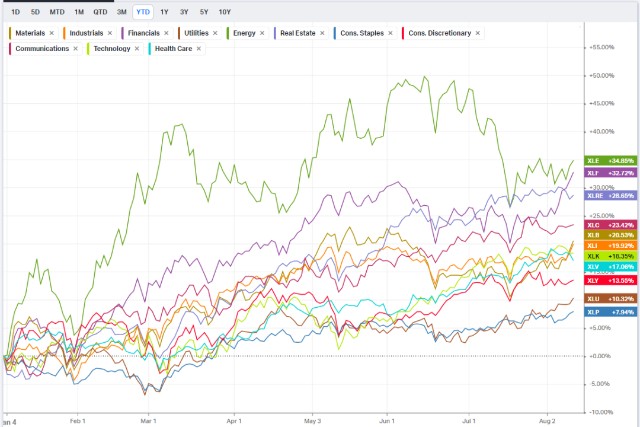The image size is (640, 427).
Task: Remove the Utilities series x icon
Action: click(215, 33)
